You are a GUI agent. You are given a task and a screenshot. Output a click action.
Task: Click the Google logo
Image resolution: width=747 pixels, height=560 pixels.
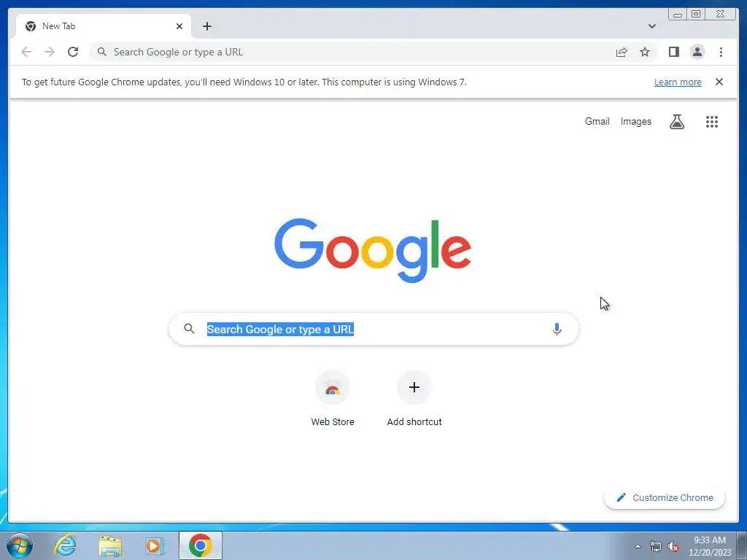coord(373,250)
